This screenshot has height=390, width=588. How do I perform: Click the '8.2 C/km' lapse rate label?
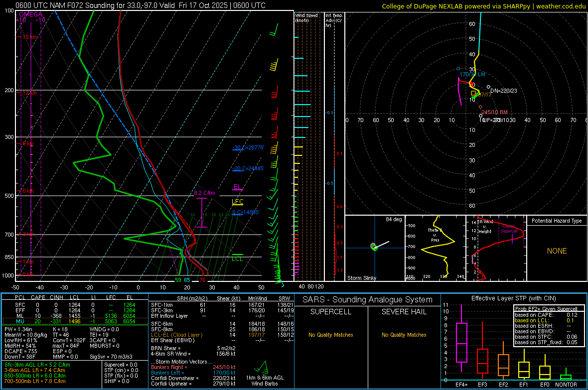pyautogui.click(x=204, y=193)
